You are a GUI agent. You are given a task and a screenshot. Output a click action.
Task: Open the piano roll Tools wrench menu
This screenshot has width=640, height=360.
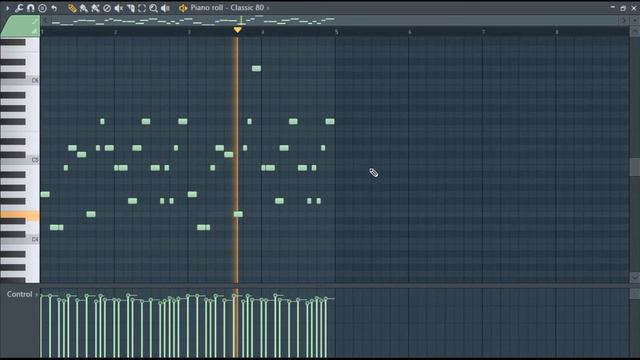click(19, 8)
